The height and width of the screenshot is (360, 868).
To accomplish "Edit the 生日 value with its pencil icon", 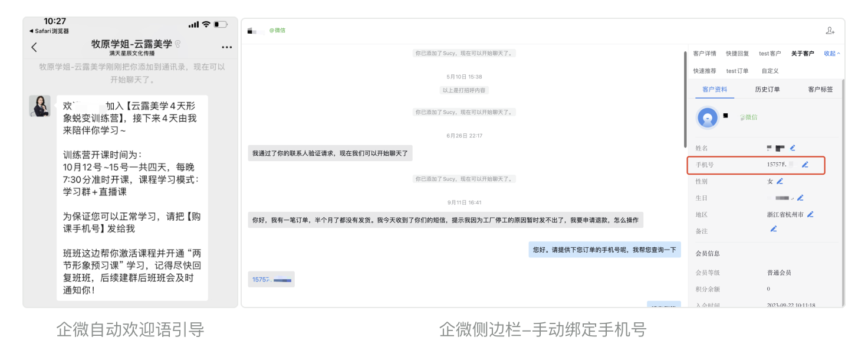I will pyautogui.click(x=800, y=198).
